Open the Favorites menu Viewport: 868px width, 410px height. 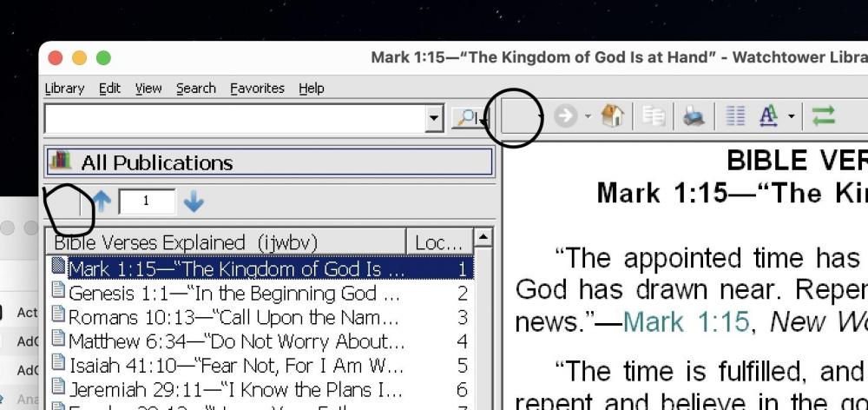pos(257,88)
